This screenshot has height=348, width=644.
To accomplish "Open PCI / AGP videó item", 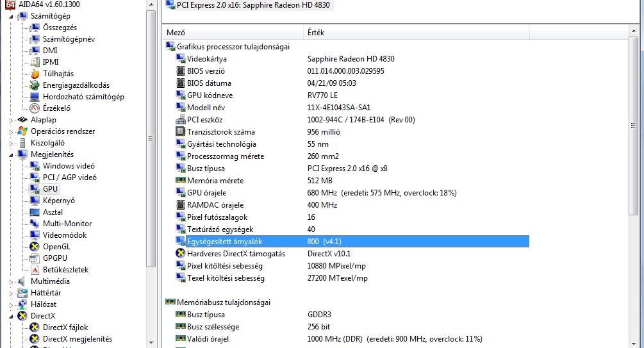I will click(69, 177).
